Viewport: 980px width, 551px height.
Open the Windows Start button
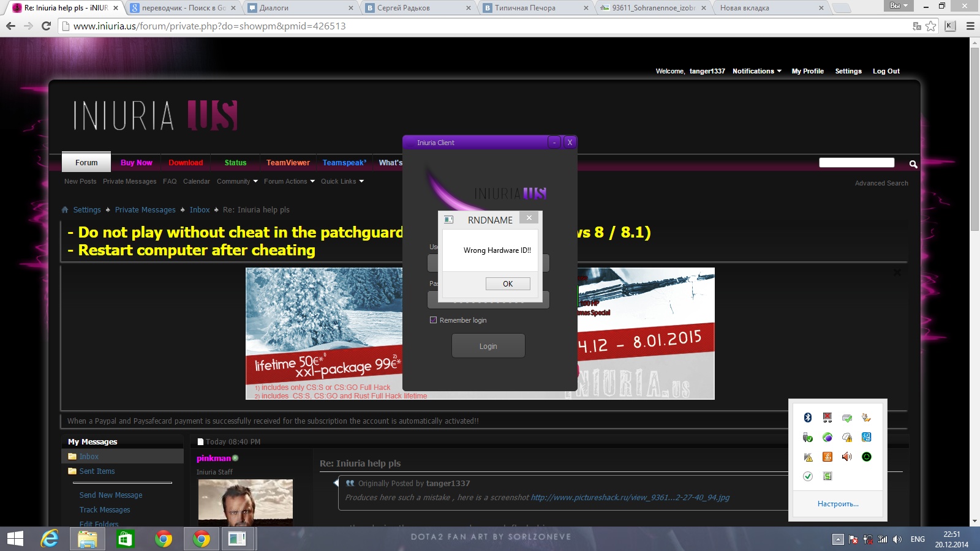pyautogui.click(x=15, y=539)
